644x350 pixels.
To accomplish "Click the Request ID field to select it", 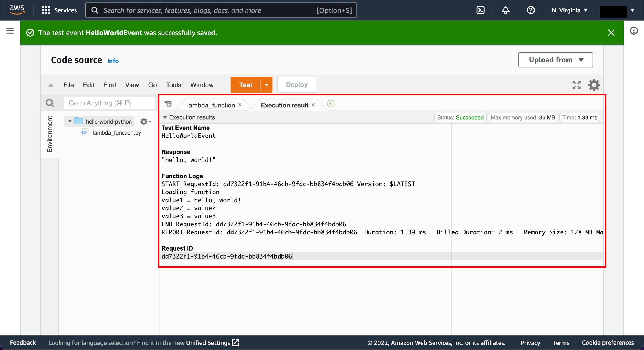I will point(226,256).
